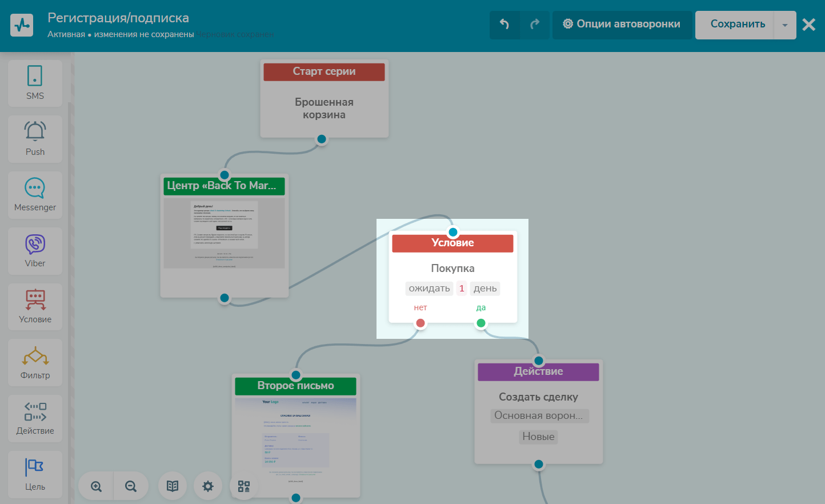Undo the last change
This screenshot has height=504, width=825.
(x=504, y=25)
